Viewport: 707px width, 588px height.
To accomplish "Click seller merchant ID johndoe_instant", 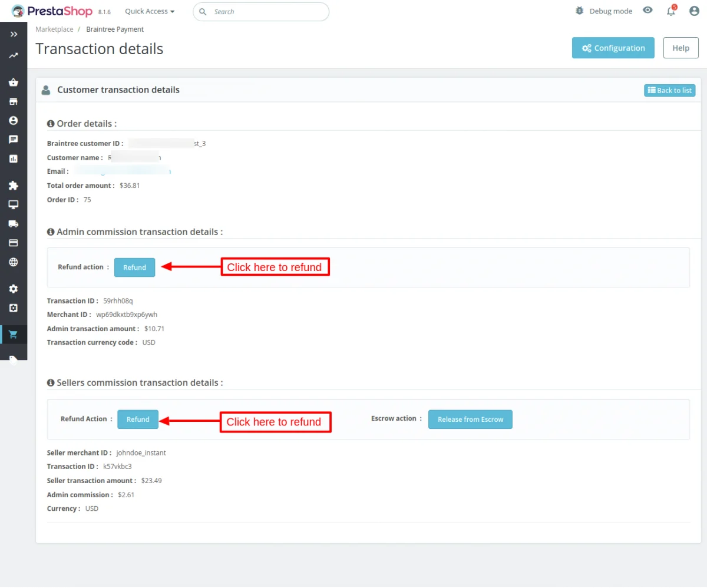I will 141,453.
